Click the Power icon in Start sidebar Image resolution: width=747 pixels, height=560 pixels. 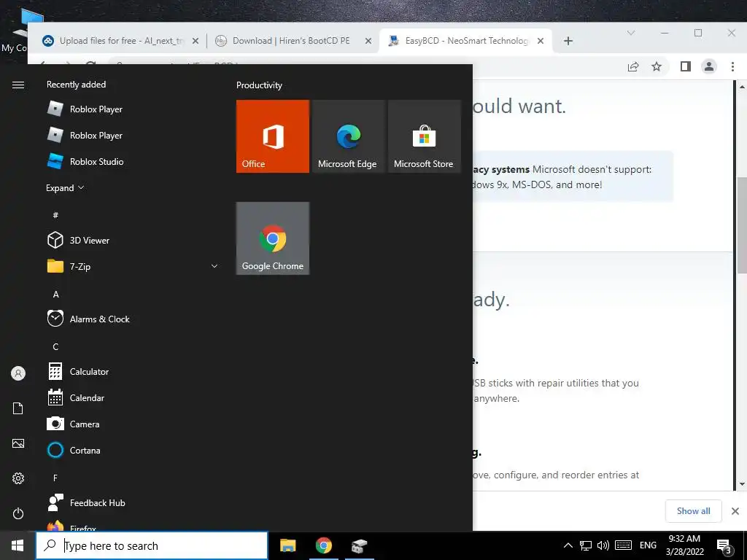point(18,513)
